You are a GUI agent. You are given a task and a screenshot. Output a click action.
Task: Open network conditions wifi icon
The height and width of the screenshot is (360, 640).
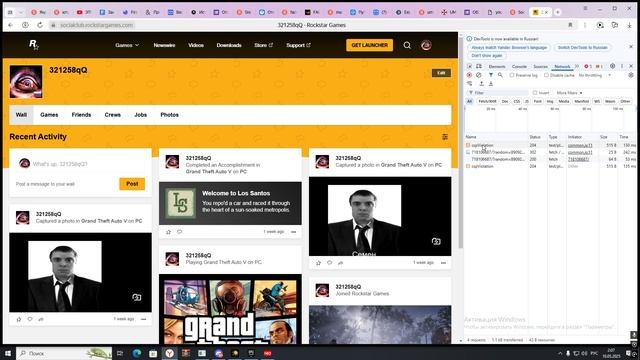click(x=470, y=84)
